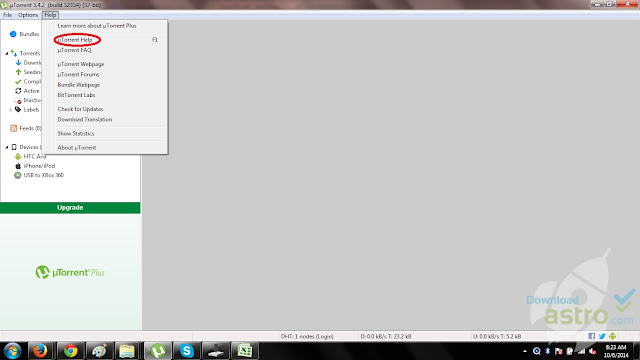Viewport: 640px width, 360px height.
Task: Click the DHT nodes status text
Action: click(x=307, y=336)
